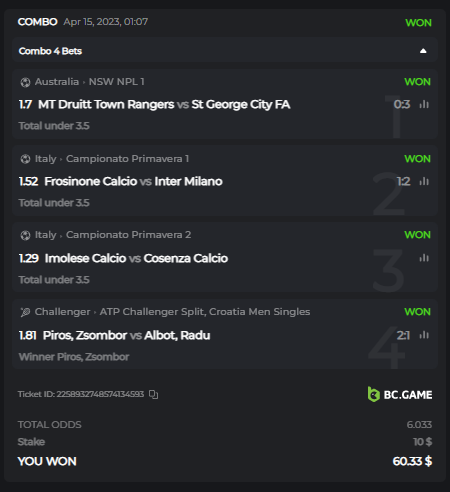The image size is (450, 492).
Task: Open stats icon for MT Druitt Town Rangers match
Action: [x=424, y=104]
